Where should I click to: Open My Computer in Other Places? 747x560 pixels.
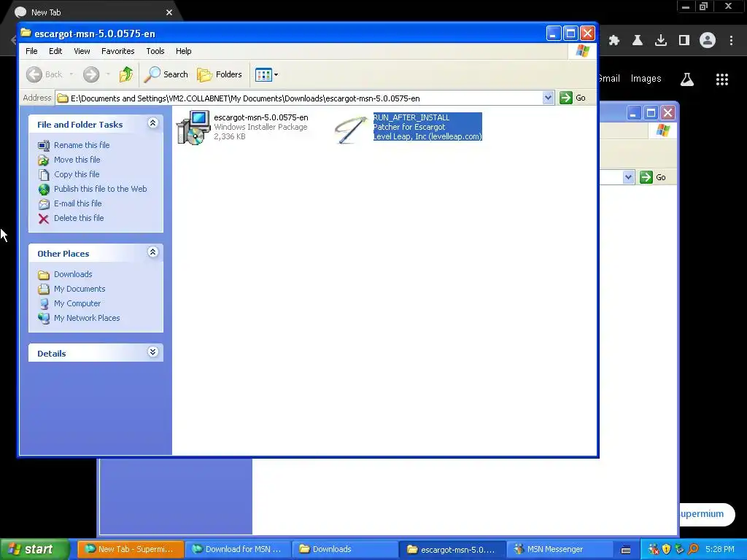pos(77,303)
